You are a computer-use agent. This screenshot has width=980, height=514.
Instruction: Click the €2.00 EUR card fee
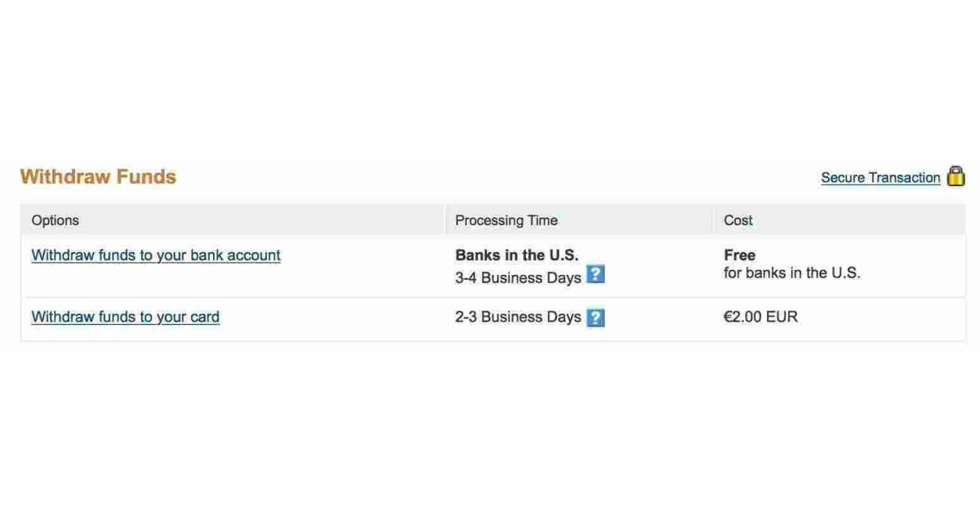(760, 317)
